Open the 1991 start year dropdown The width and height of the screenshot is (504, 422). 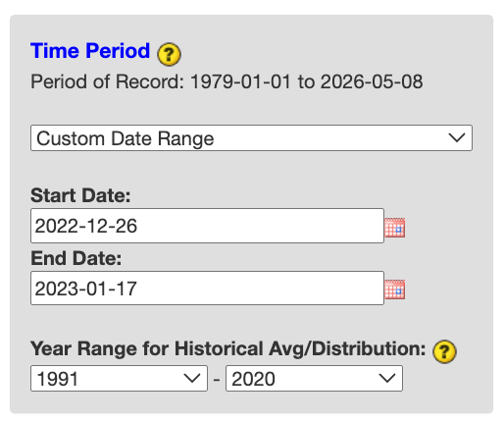(119, 378)
